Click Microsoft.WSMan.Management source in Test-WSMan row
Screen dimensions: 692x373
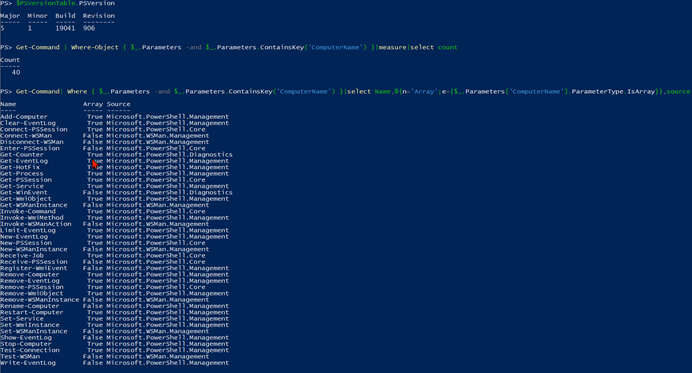point(158,356)
